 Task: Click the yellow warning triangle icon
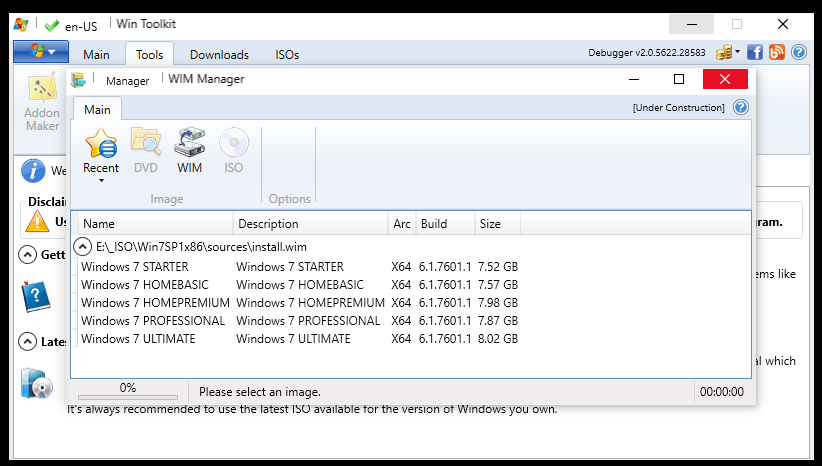(x=37, y=221)
